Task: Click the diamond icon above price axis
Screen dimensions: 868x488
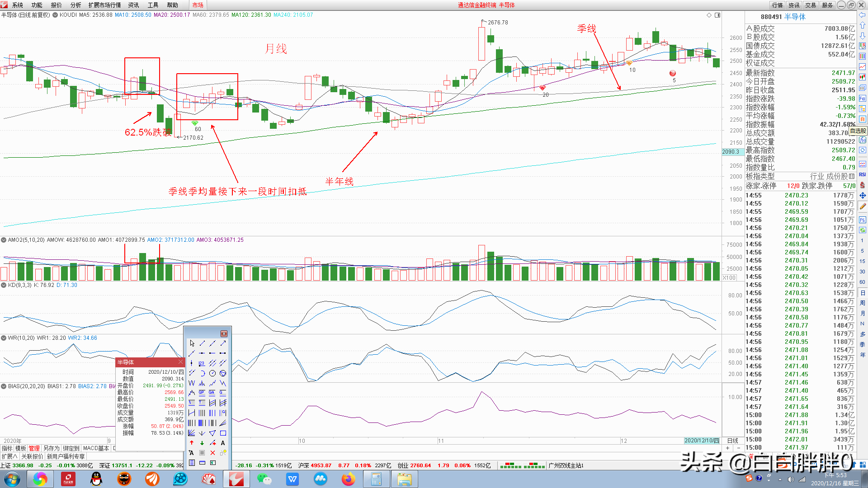Action: point(709,15)
